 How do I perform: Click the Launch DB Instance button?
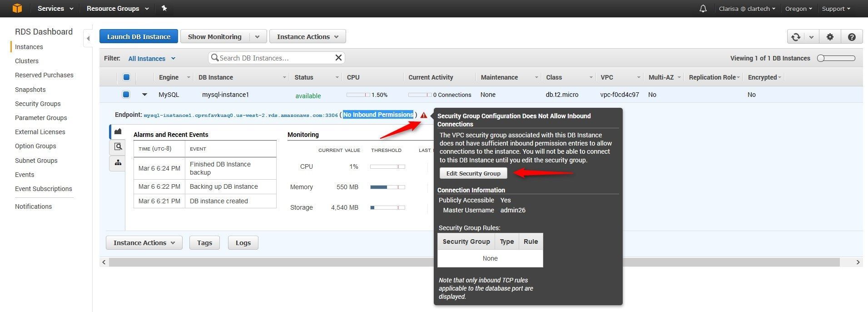pyautogui.click(x=139, y=37)
